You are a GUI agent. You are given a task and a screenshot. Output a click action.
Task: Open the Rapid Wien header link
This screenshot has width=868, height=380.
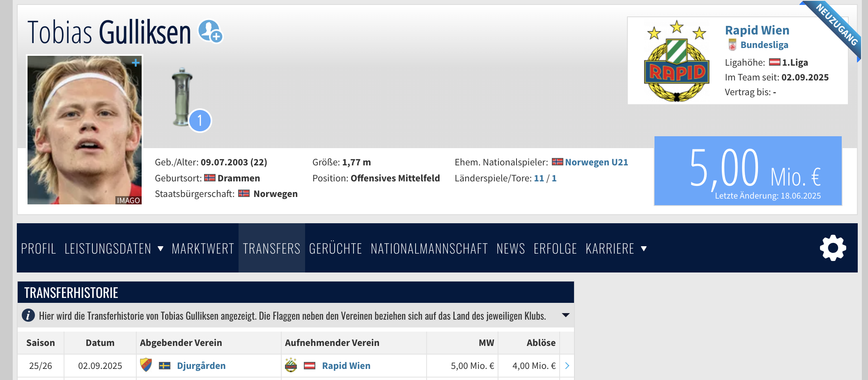(x=757, y=30)
